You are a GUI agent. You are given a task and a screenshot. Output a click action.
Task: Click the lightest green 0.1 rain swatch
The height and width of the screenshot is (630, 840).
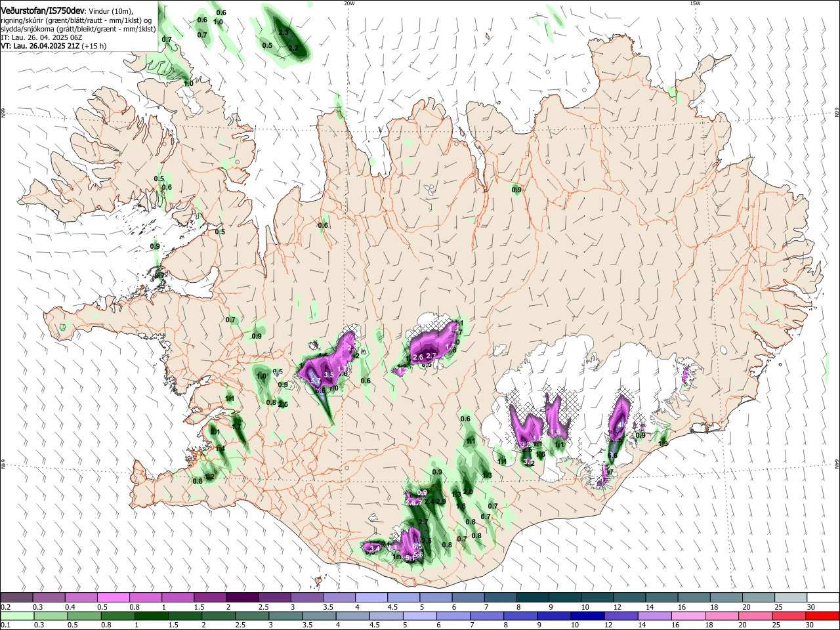pos(17,616)
